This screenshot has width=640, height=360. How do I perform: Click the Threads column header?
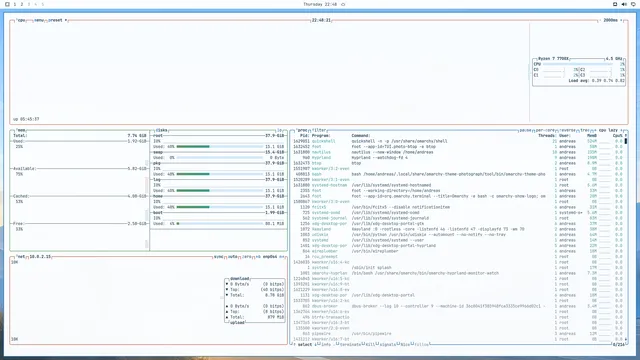[x=547, y=136]
